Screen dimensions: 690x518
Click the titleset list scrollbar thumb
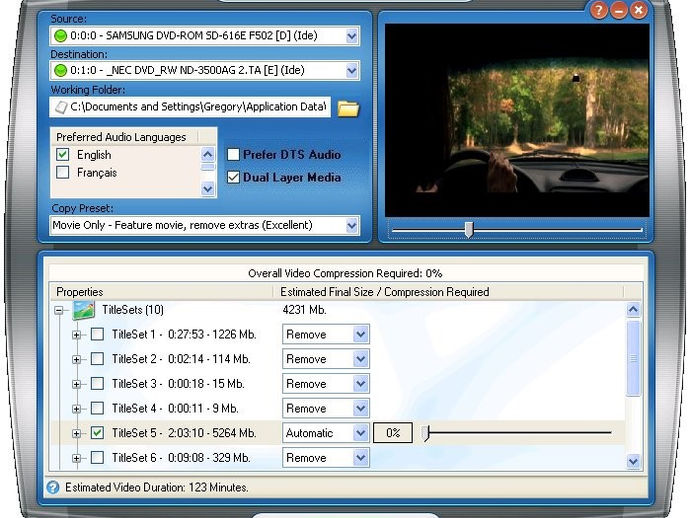633,358
